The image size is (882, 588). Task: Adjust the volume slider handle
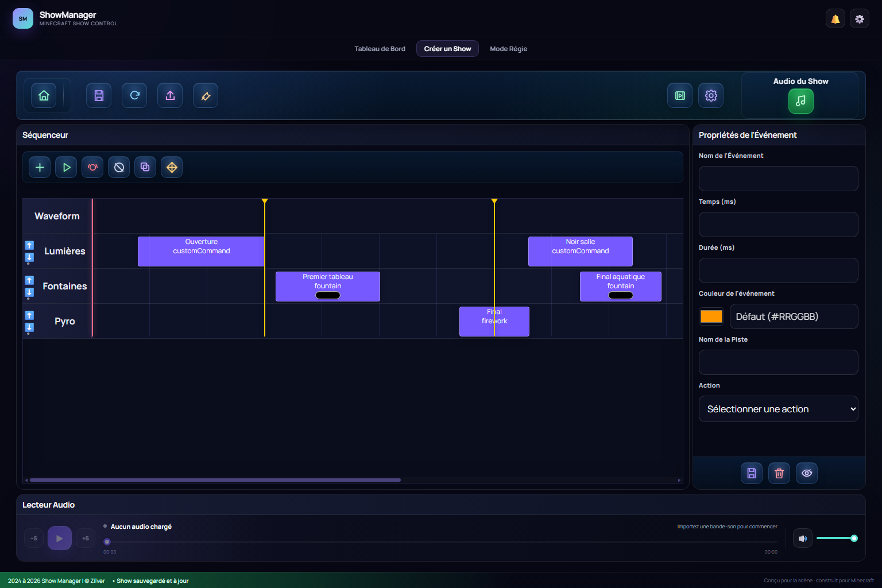pos(854,538)
